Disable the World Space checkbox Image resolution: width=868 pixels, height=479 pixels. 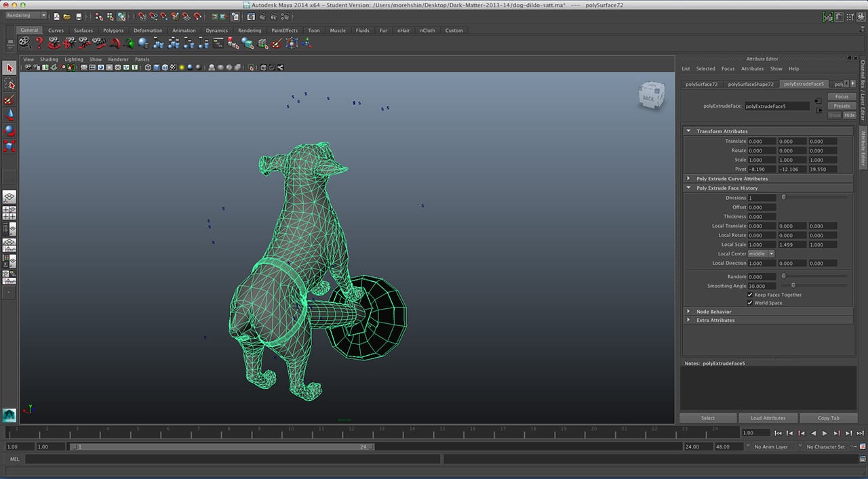pyautogui.click(x=750, y=303)
